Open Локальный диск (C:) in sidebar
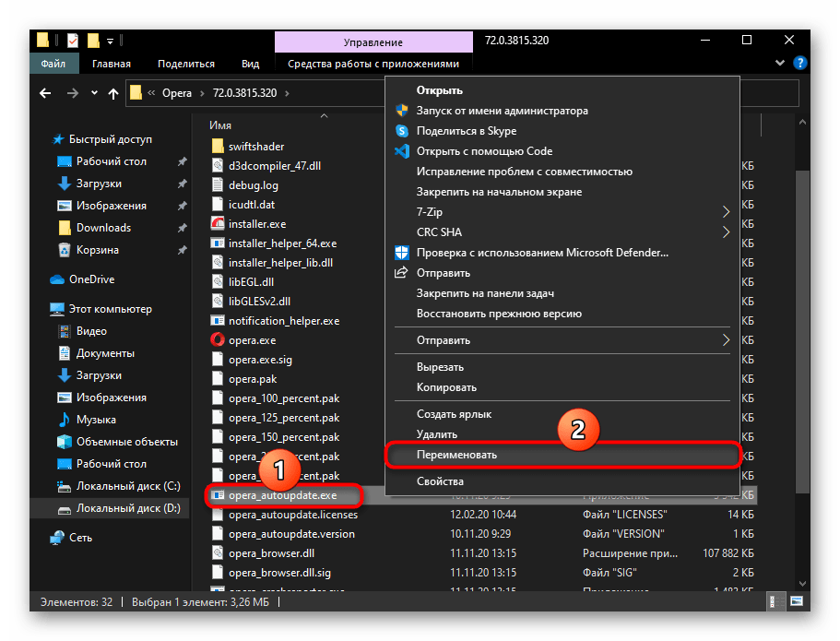This screenshot has height=641, width=840. [x=128, y=486]
